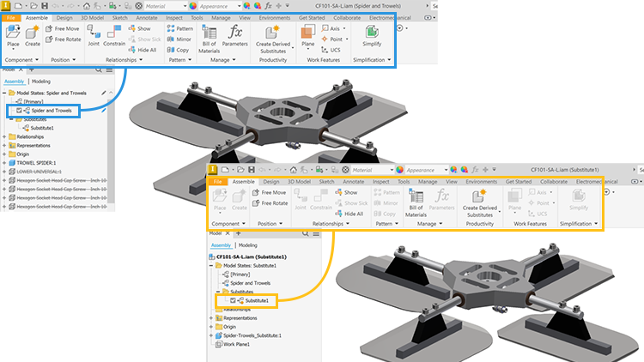Close Model tab in lower browser
The image size is (644, 362).
228,233
